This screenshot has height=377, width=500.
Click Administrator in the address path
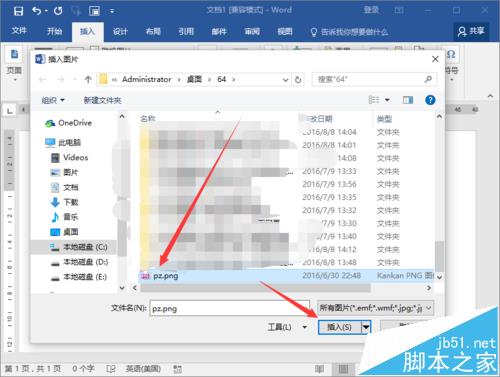tap(147, 79)
